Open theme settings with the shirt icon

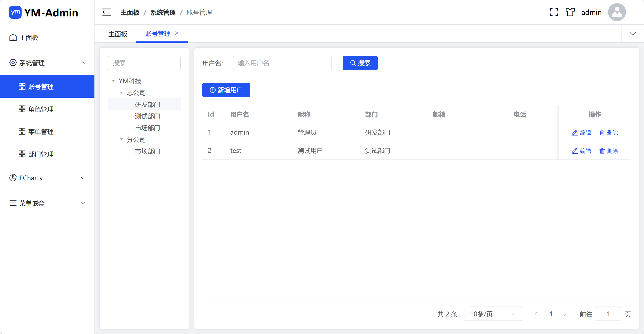click(x=570, y=12)
